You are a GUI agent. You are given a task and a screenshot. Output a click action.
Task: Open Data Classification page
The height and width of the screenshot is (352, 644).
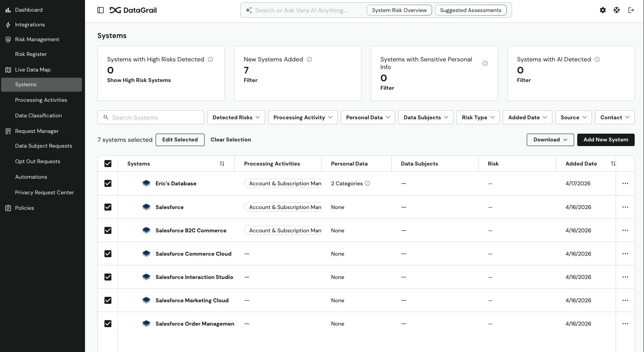pos(38,116)
